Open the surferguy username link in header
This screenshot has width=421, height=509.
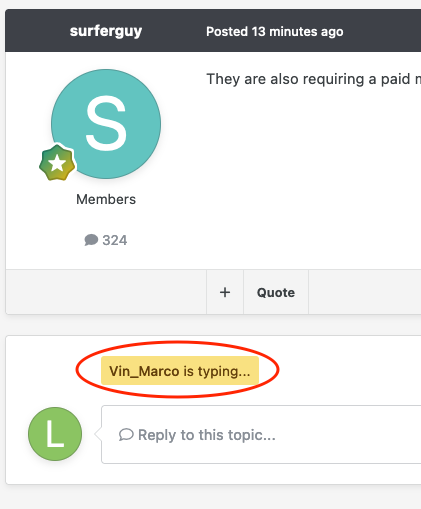tap(106, 31)
